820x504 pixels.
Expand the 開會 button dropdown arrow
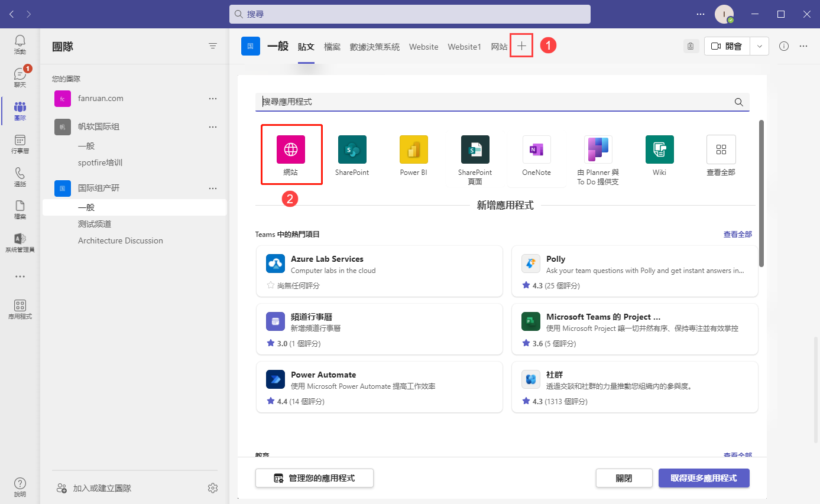(759, 45)
